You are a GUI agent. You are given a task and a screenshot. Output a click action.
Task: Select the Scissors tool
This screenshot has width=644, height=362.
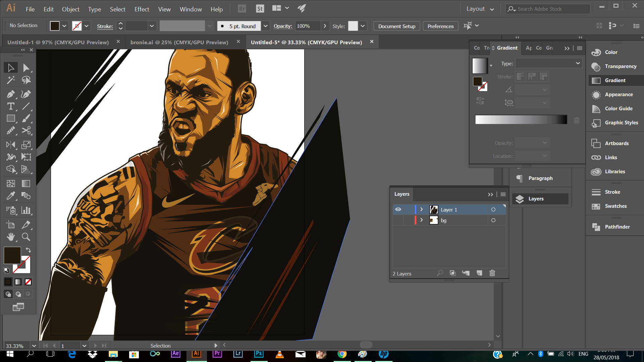click(x=26, y=130)
